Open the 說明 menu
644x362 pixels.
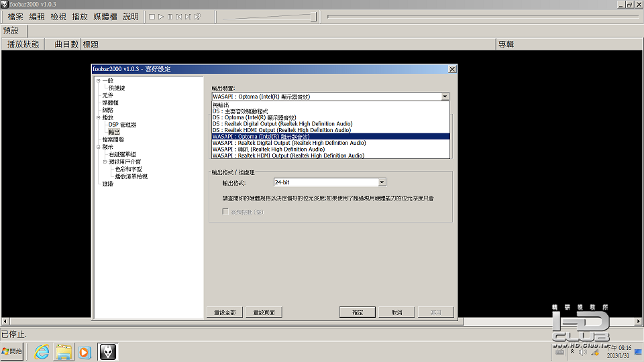pyautogui.click(x=131, y=17)
